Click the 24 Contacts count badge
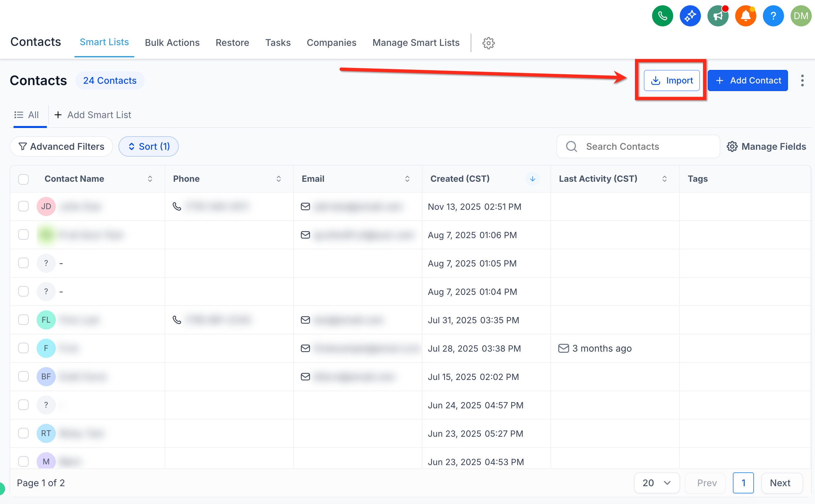815x504 pixels. pyautogui.click(x=110, y=80)
